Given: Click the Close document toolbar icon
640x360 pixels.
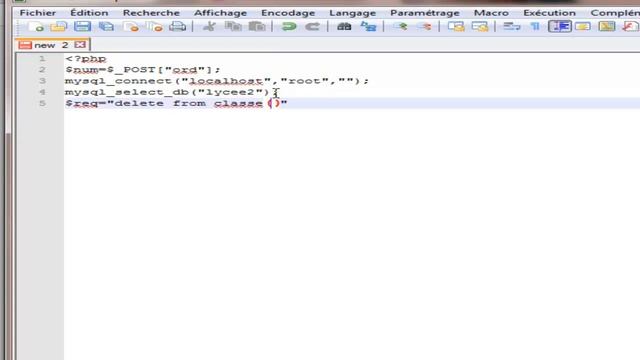Looking at the screenshot, I should coord(131,27).
